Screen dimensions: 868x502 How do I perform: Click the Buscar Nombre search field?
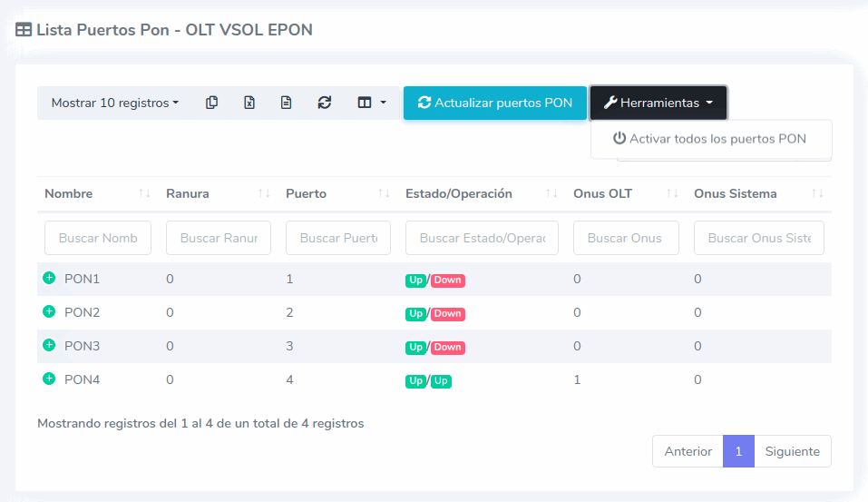(x=98, y=238)
